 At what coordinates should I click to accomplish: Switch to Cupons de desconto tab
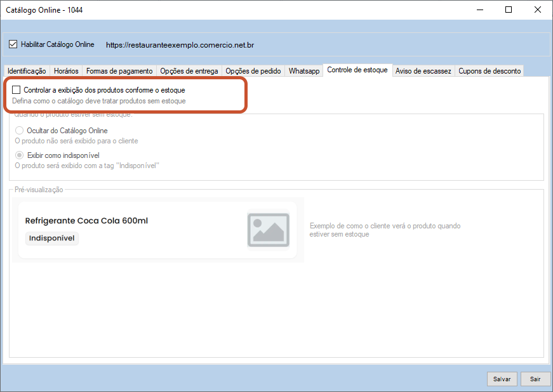(x=490, y=71)
